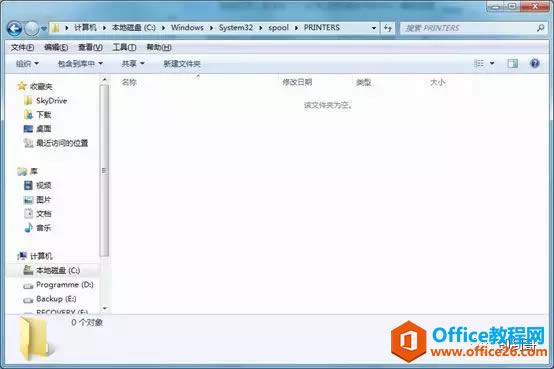Open 最近访问的位置 in favorites
Image resolution: width=554 pixels, height=369 pixels.
click(x=62, y=143)
